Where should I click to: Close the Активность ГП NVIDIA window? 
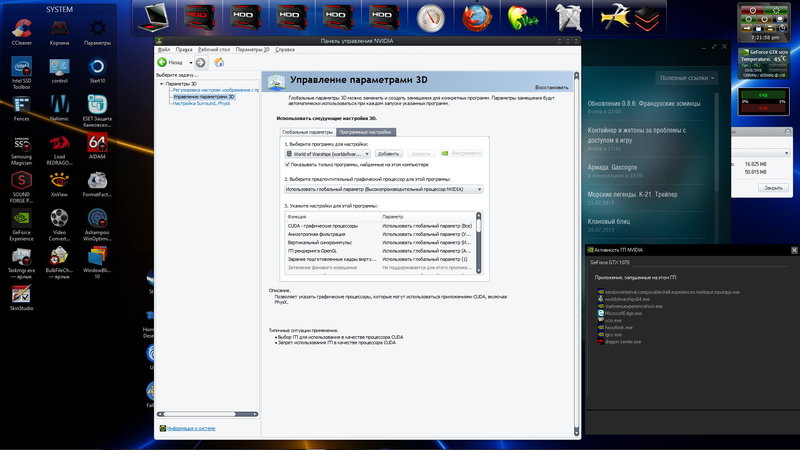point(794,250)
